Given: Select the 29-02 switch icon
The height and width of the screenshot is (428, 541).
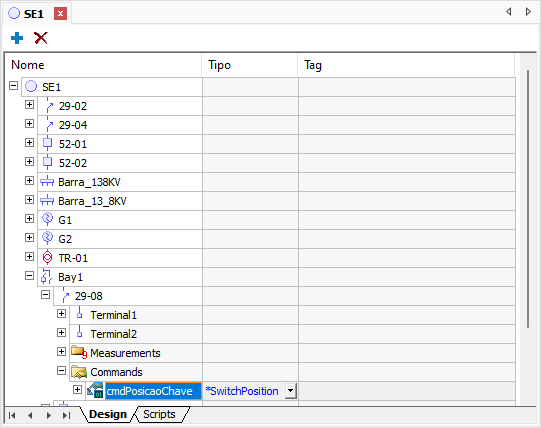Looking at the screenshot, I should pos(49,106).
